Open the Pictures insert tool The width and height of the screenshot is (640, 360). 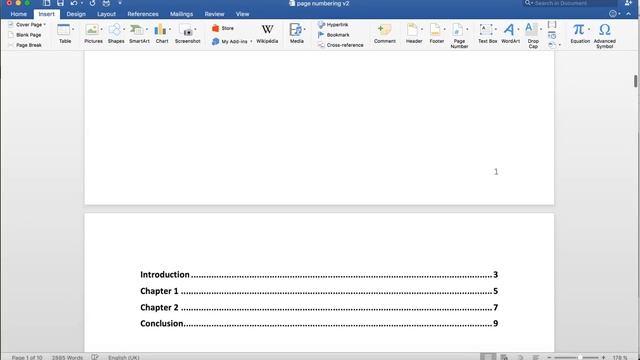tap(93, 33)
